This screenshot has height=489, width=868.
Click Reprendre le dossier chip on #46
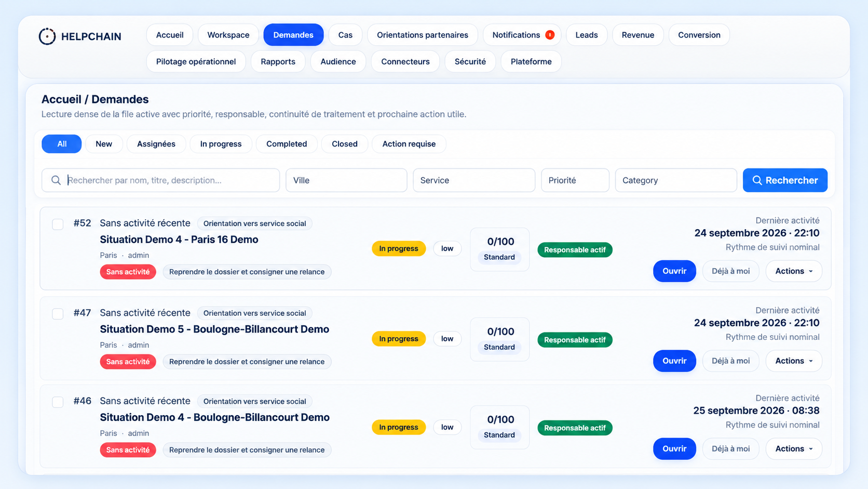coord(247,450)
